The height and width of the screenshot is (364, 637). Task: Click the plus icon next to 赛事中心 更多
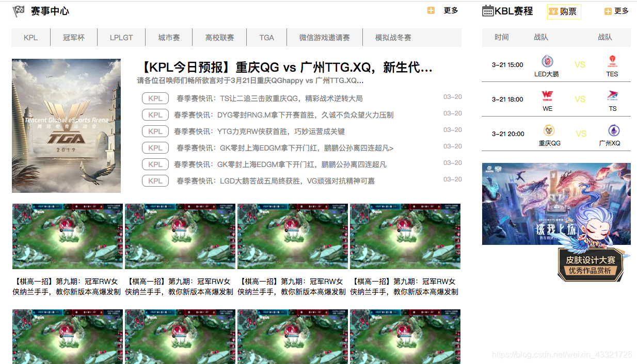click(x=431, y=10)
